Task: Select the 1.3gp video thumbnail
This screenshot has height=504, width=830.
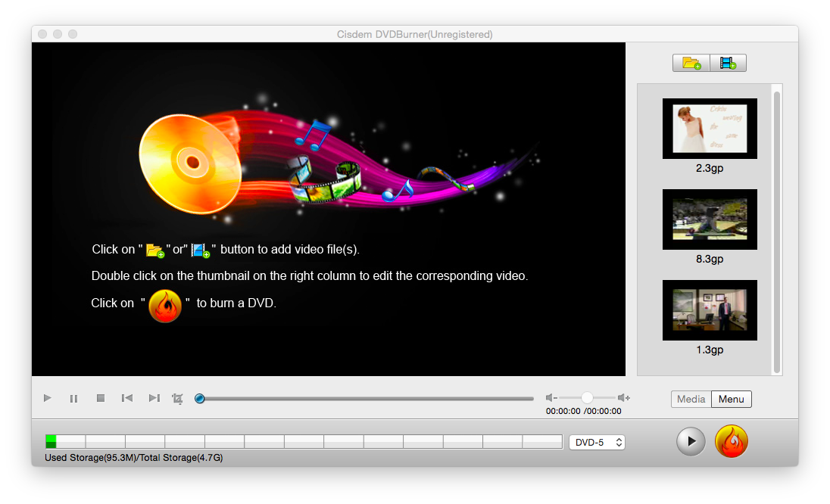Action: (x=710, y=310)
